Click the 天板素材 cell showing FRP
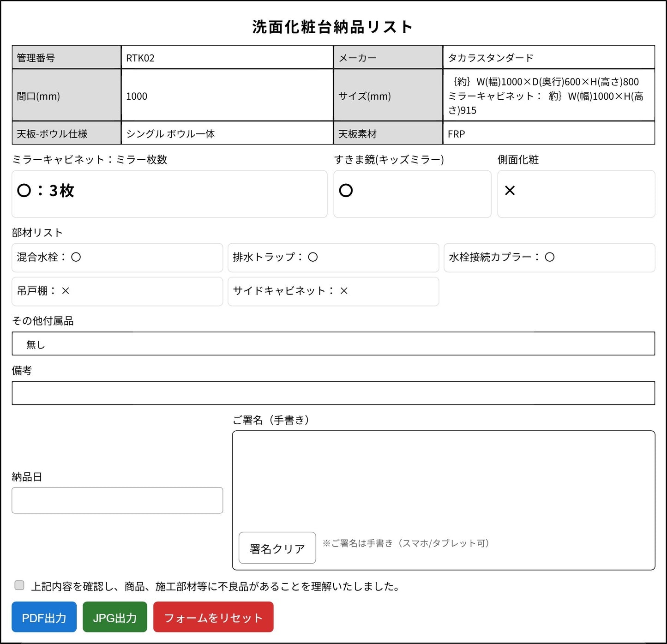The height and width of the screenshot is (644, 667). pos(548,134)
